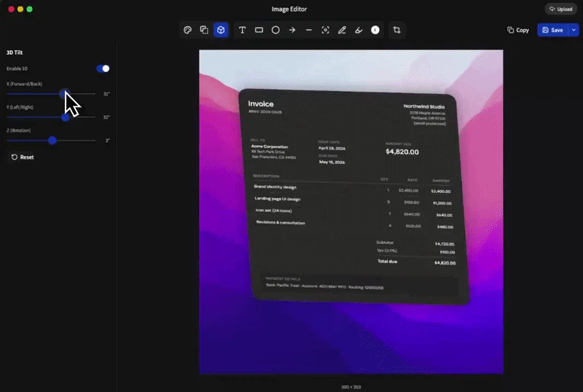This screenshot has height=392, width=583.
Task: Click the Y tilt value '32°'
Action: tap(106, 117)
